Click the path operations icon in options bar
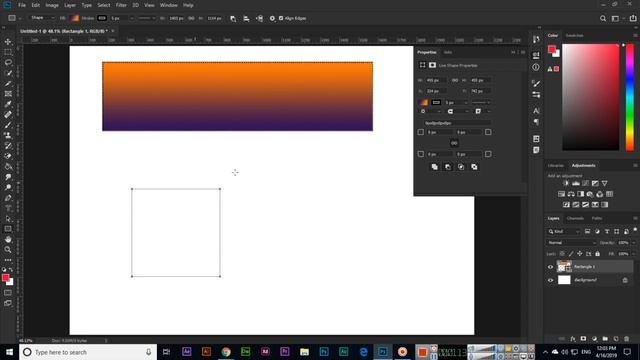This screenshot has width=640, height=360. (233, 18)
